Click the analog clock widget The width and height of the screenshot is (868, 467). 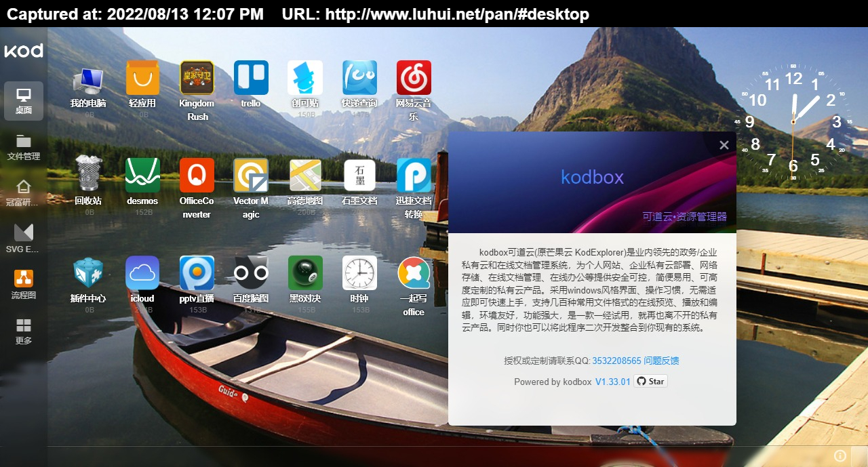pyautogui.click(x=793, y=122)
